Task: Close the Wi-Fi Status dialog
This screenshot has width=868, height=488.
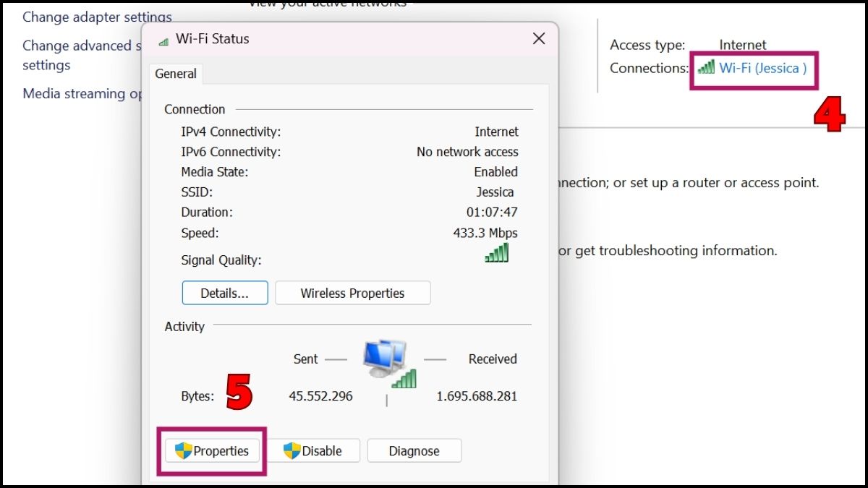Action: [x=539, y=39]
